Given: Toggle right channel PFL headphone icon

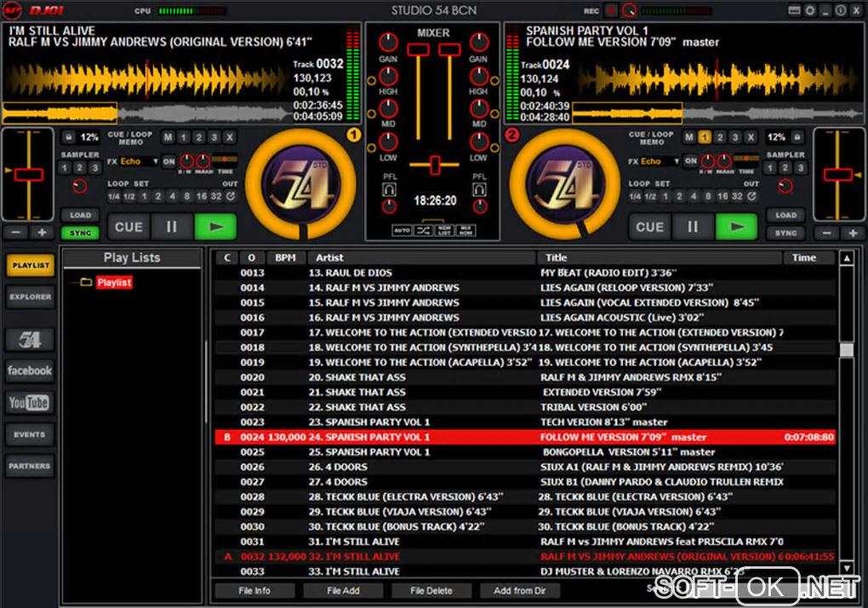Looking at the screenshot, I should [479, 190].
